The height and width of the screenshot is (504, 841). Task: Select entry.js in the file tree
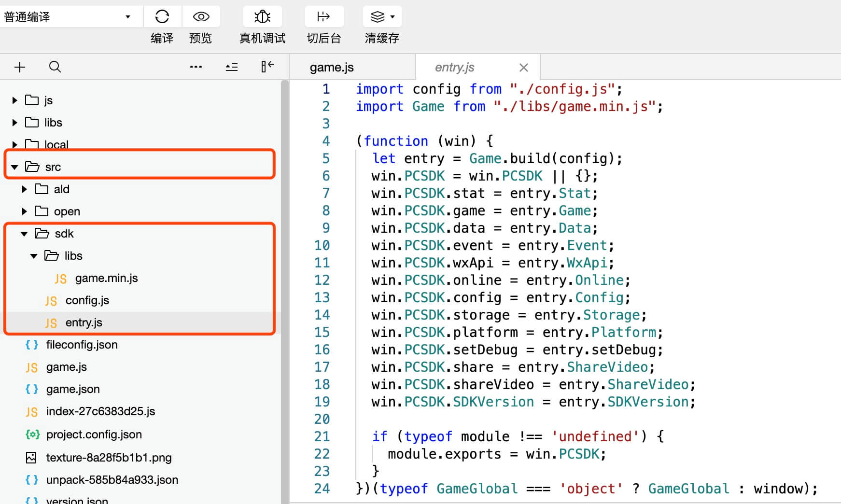click(x=84, y=322)
